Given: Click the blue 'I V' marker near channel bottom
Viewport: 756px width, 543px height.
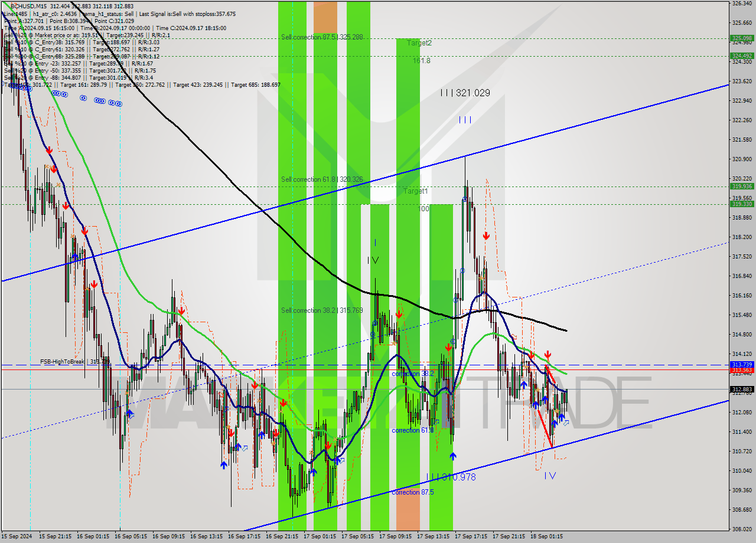Looking at the screenshot, I should 550,475.
